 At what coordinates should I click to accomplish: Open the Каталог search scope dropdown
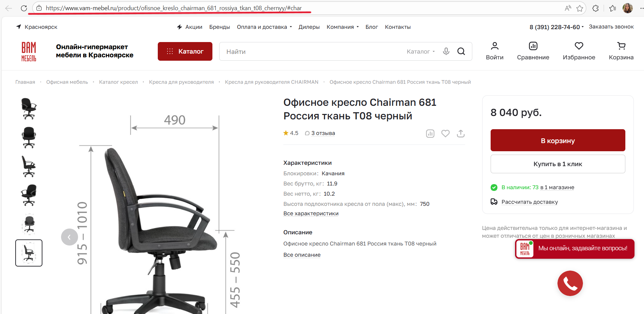(x=421, y=52)
